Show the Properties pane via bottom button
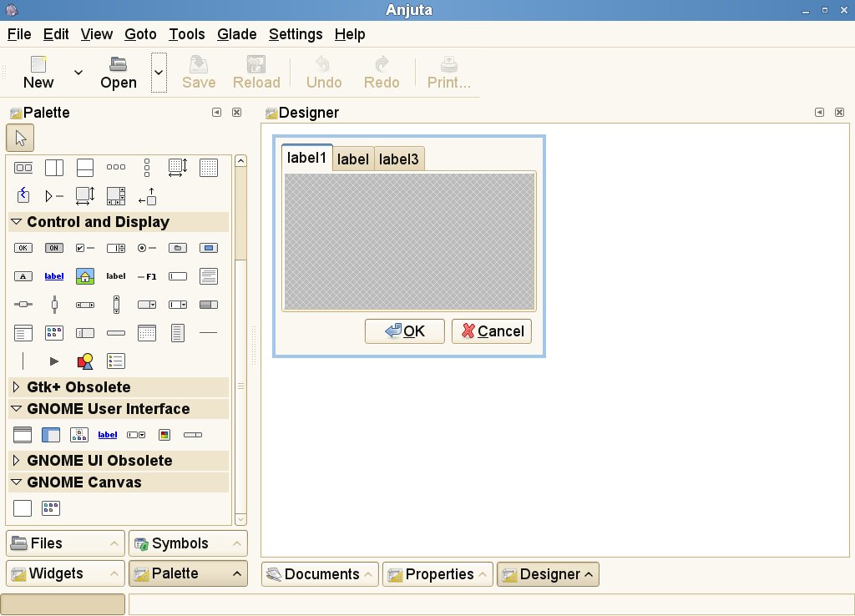This screenshot has height=616, width=855. pos(438,574)
